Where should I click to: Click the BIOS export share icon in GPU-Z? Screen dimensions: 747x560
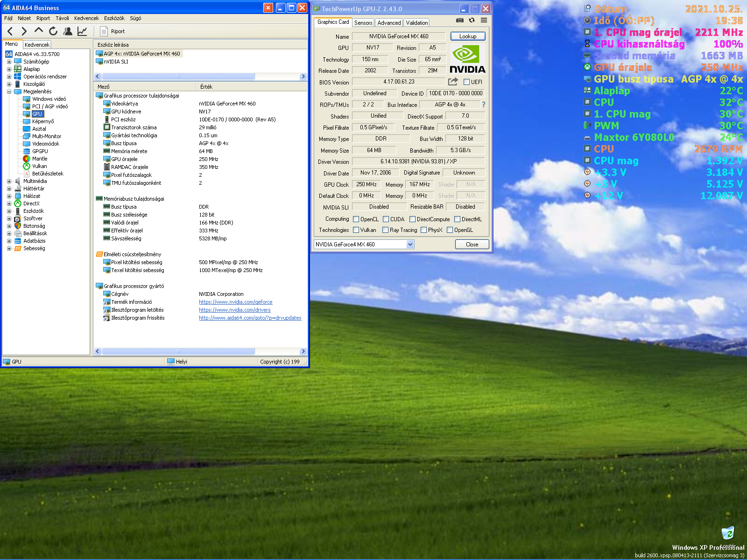(x=453, y=82)
